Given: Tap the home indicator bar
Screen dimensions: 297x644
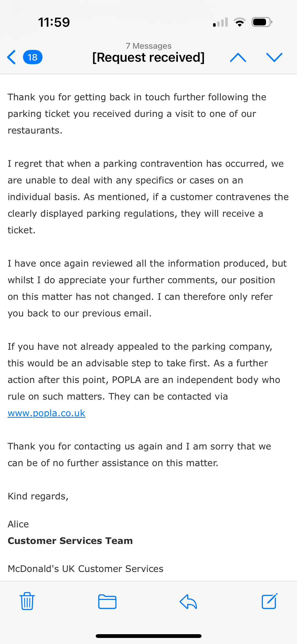Looking at the screenshot, I should pyautogui.click(x=148, y=636).
